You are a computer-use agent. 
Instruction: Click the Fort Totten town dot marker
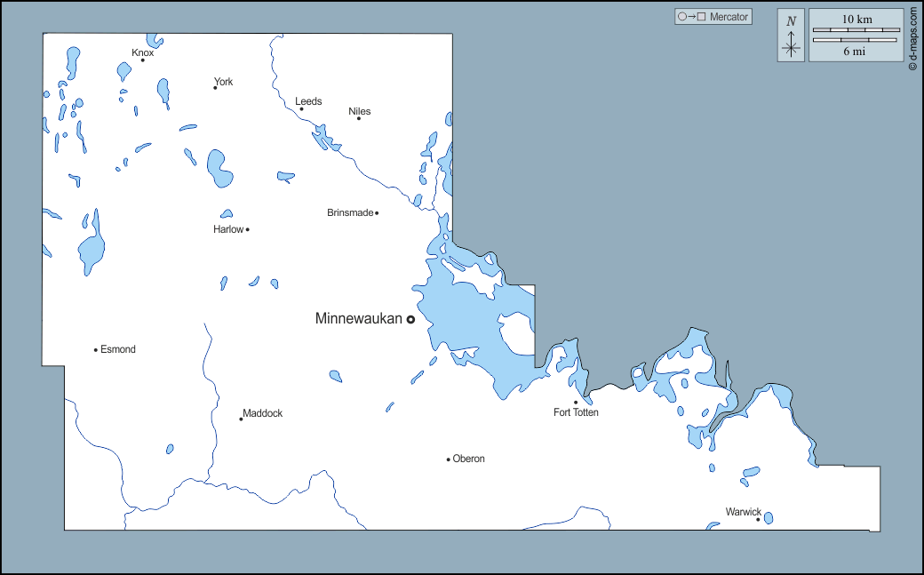(x=576, y=402)
